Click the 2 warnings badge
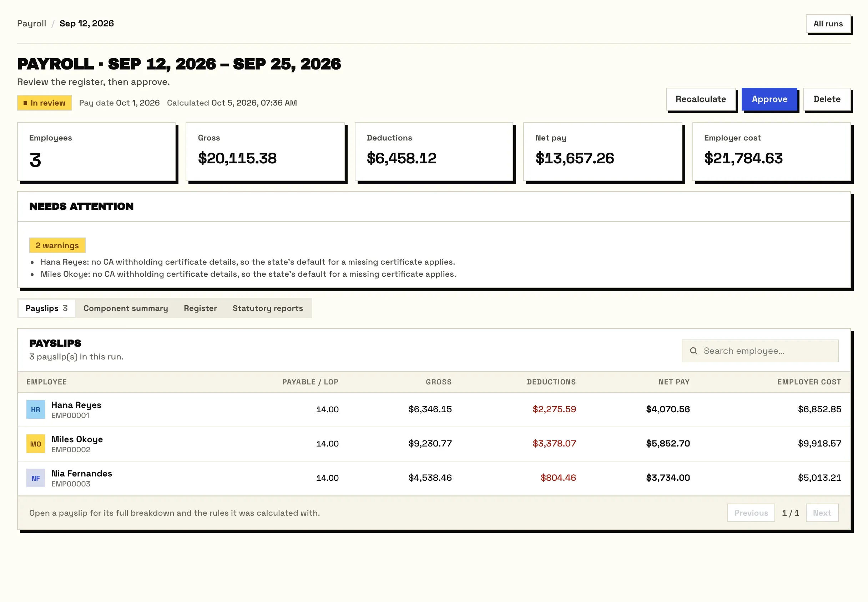The width and height of the screenshot is (868, 602). tap(57, 246)
